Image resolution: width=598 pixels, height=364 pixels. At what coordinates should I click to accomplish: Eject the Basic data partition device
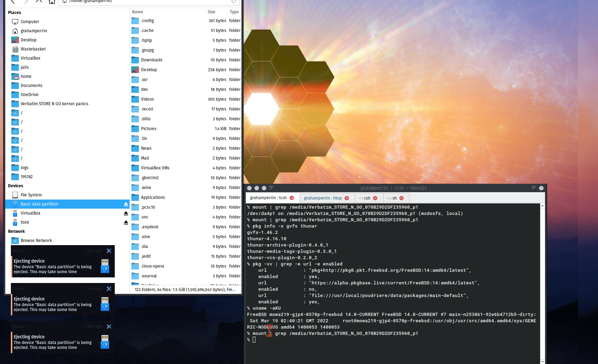[x=126, y=204]
